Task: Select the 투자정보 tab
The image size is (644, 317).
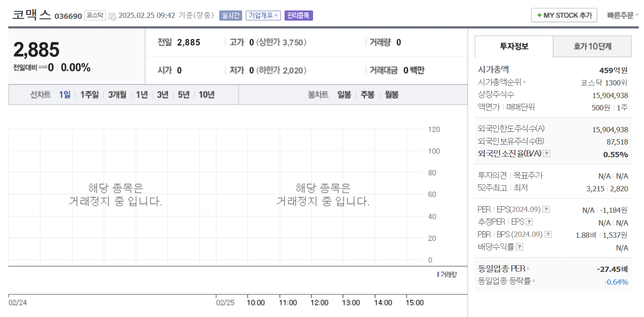Action: click(x=513, y=46)
